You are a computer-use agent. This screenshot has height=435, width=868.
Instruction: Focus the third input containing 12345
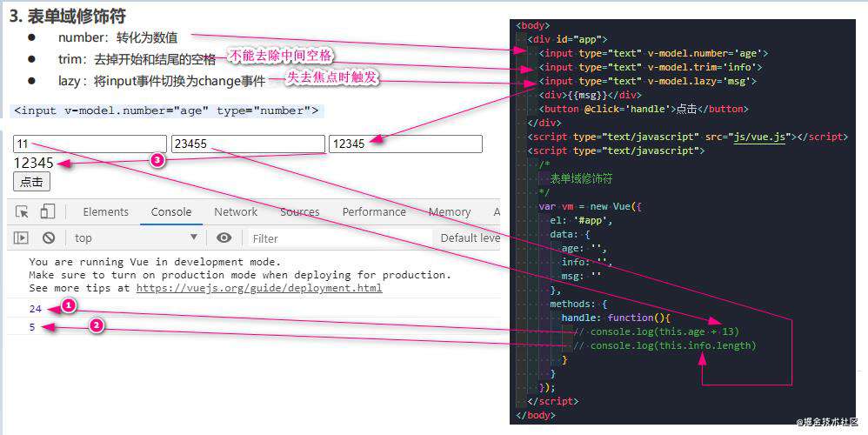tap(406, 144)
